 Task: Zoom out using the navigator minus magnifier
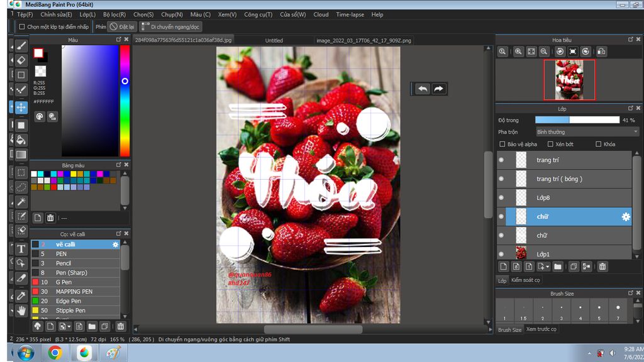[x=544, y=52]
